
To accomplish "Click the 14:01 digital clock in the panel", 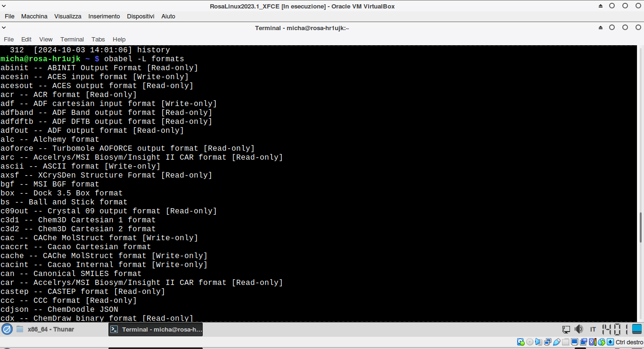I will 615,329.
